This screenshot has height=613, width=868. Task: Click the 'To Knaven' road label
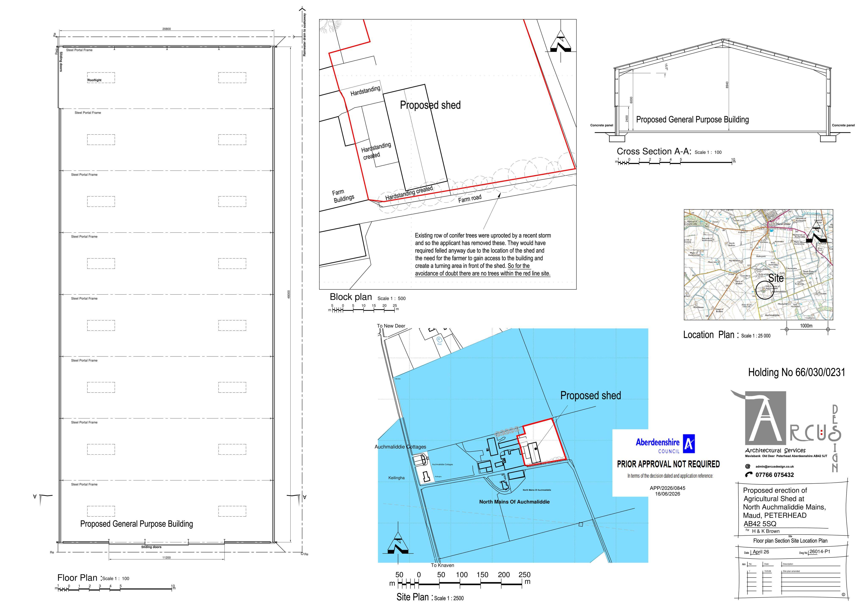[442, 565]
